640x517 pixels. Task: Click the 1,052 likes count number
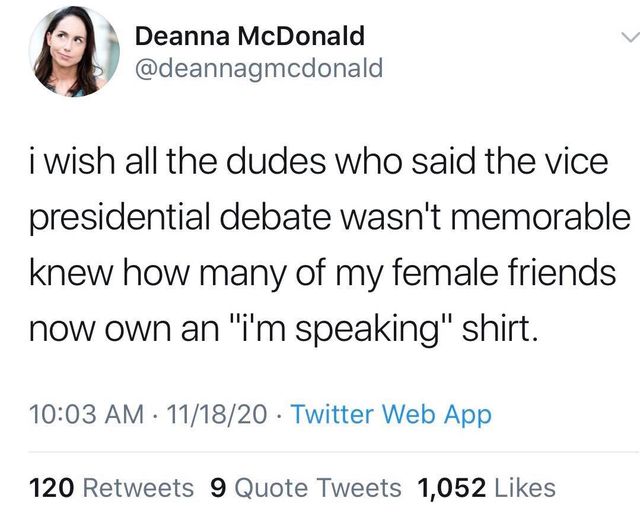coord(452,487)
